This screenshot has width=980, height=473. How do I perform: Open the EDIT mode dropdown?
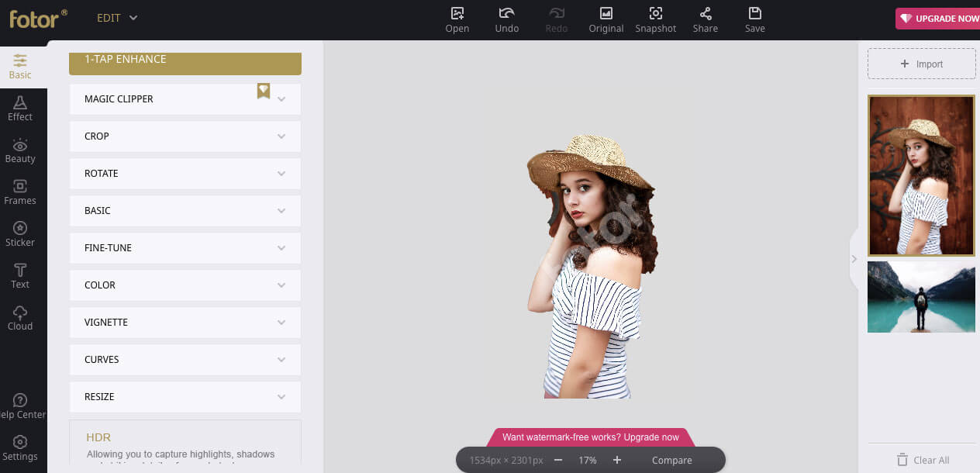coord(116,17)
